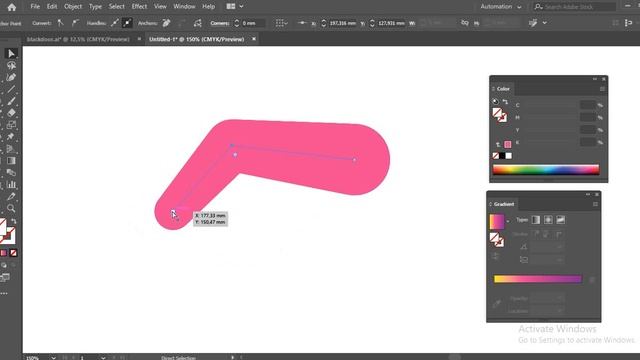Open the Gradient swatch dropdown arrow
This screenshot has height=360, width=640.
tap(508, 221)
